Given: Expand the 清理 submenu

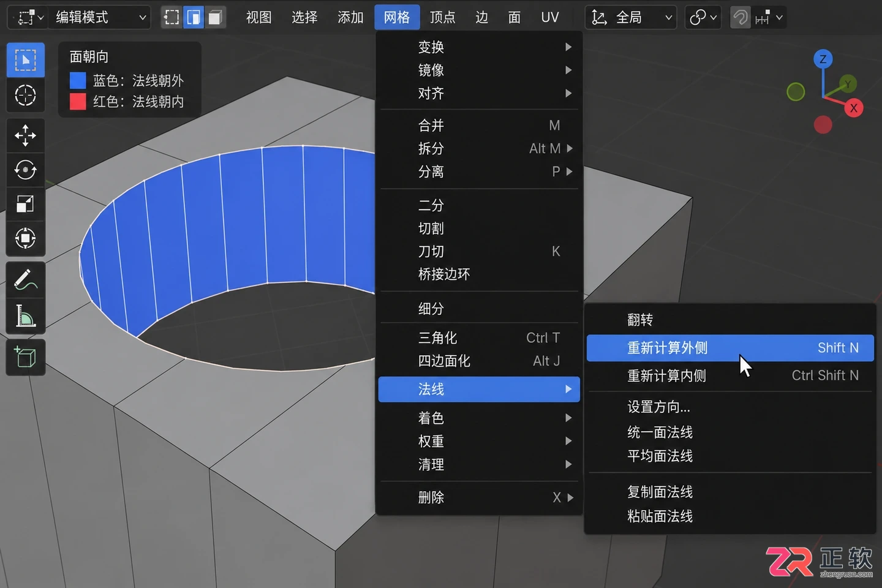Looking at the screenshot, I should (x=479, y=464).
